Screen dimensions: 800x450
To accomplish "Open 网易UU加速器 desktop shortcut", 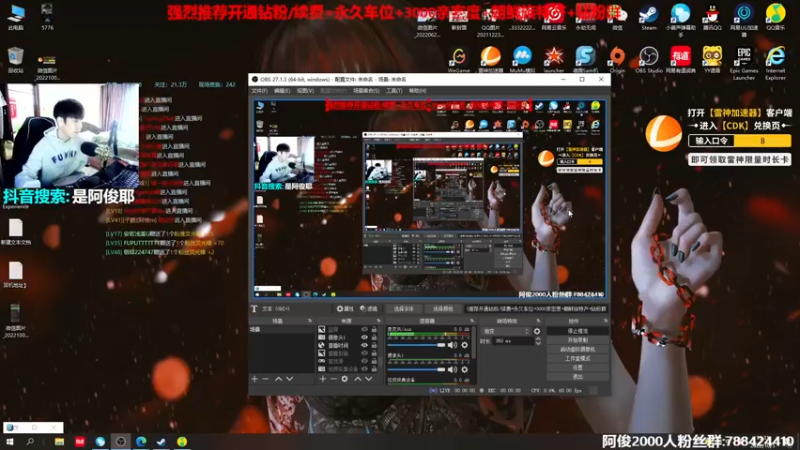I will 744,19.
